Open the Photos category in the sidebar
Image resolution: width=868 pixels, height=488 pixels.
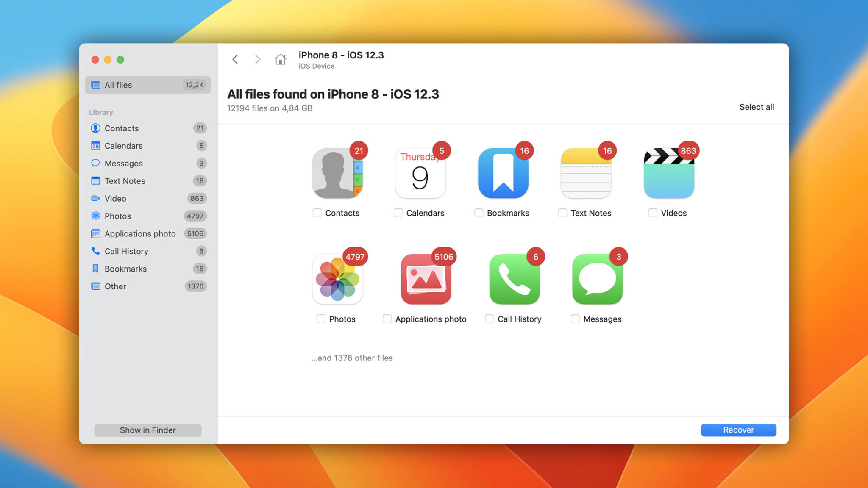pyautogui.click(x=118, y=216)
